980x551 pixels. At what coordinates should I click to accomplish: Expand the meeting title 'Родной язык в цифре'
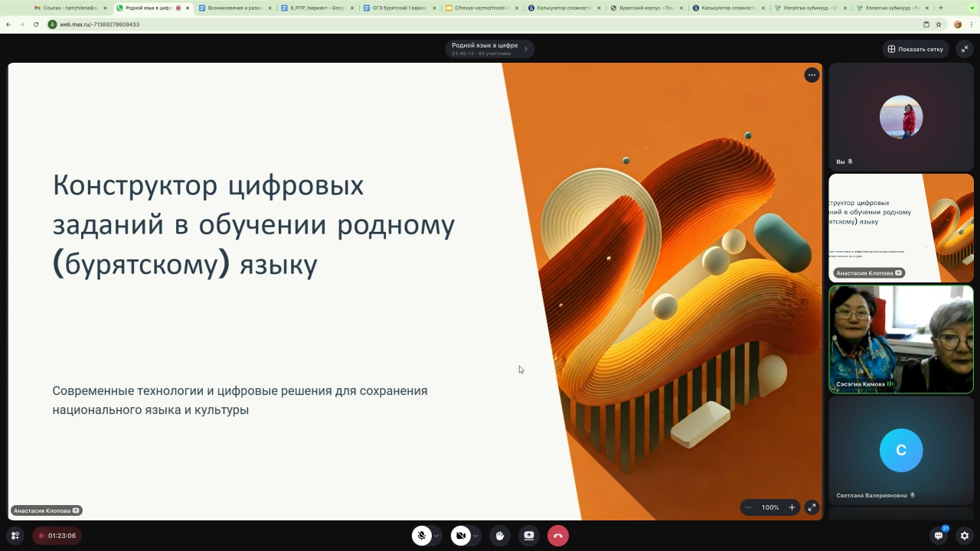click(490, 49)
